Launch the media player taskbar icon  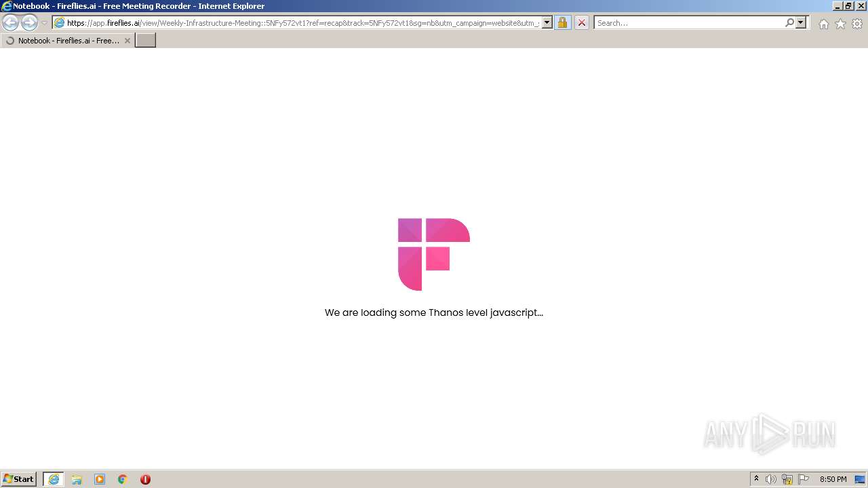tap(100, 479)
